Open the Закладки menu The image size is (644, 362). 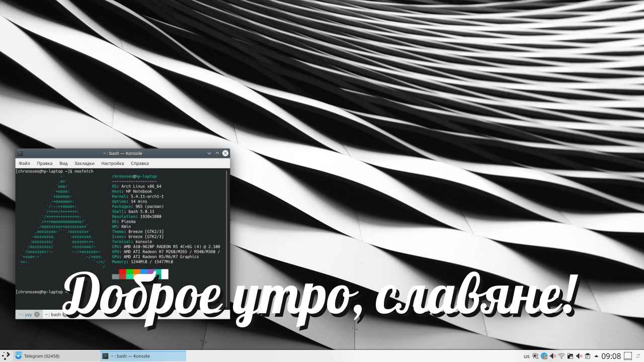coord(85,163)
